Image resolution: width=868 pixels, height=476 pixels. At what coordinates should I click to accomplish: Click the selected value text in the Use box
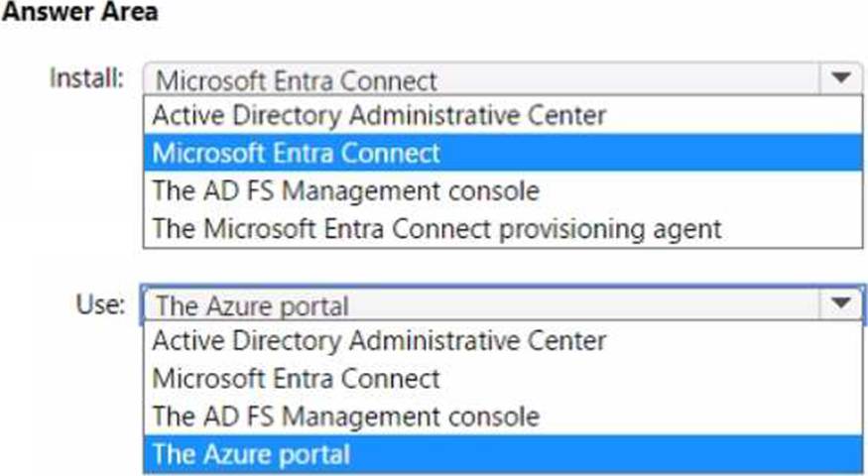(x=252, y=306)
